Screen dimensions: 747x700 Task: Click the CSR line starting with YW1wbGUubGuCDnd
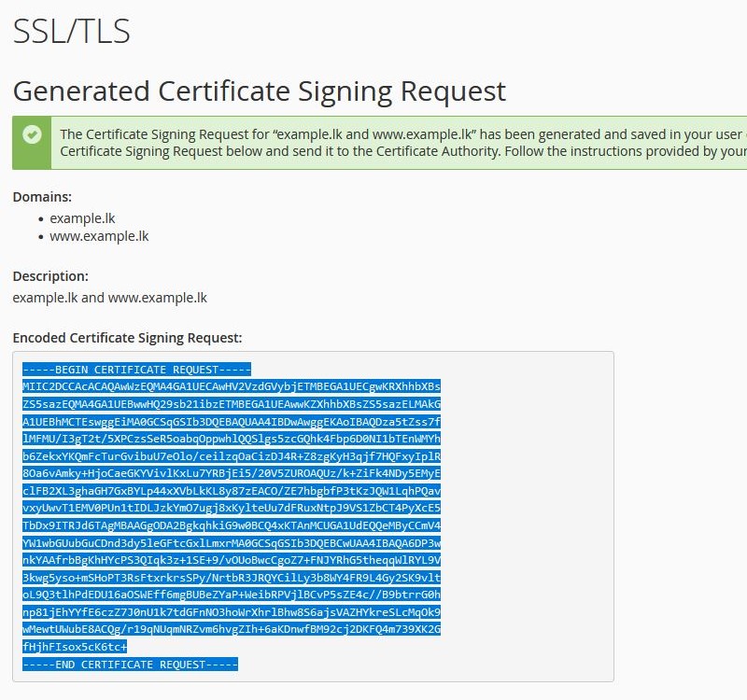tap(232, 543)
